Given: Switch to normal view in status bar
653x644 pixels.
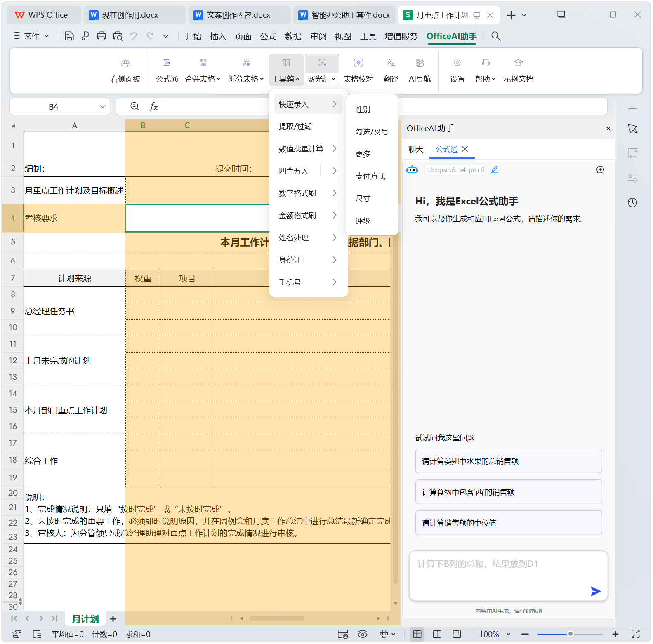Looking at the screenshot, I should pyautogui.click(x=417, y=634).
